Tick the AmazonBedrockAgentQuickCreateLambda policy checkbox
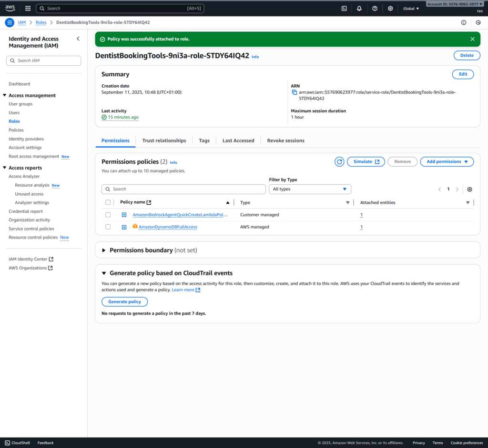This screenshot has height=448, width=488. click(x=108, y=215)
